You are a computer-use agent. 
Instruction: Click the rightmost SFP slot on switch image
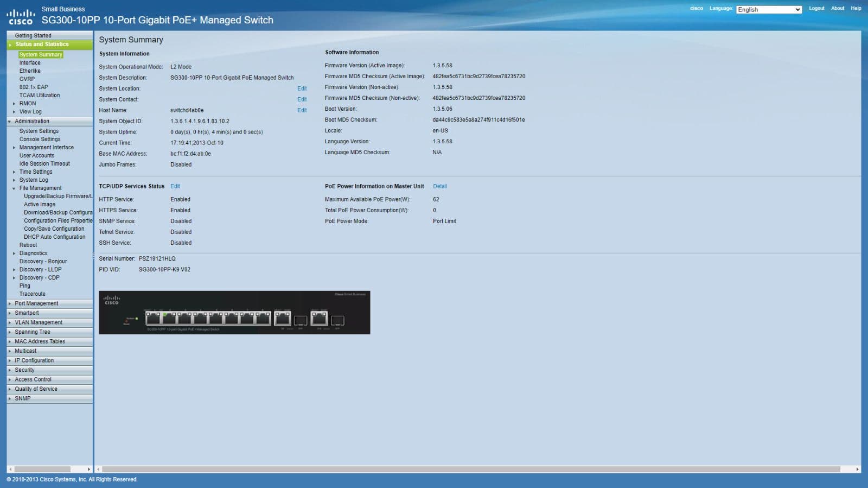coord(337,320)
